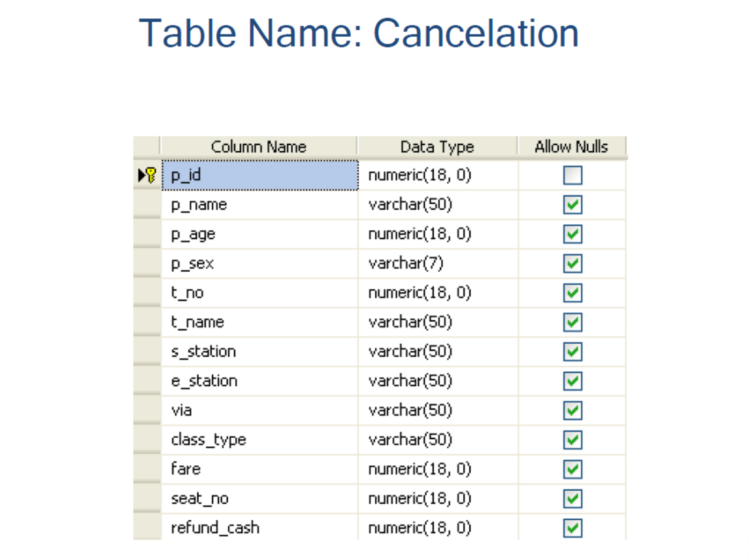Click the Data Type header

[x=437, y=146]
